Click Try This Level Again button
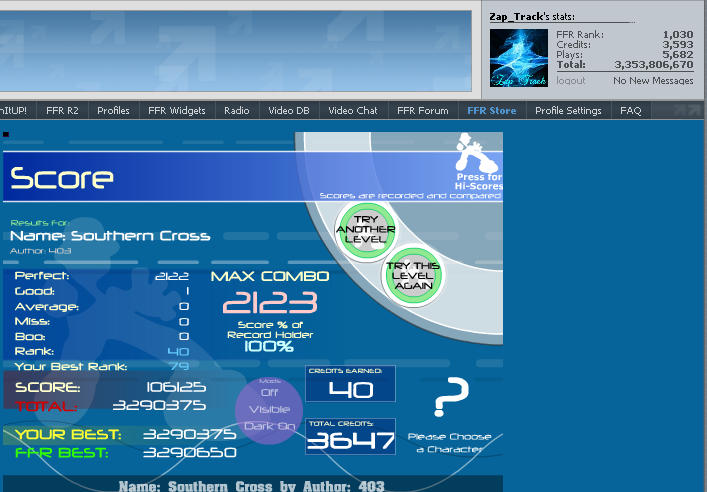 413,276
